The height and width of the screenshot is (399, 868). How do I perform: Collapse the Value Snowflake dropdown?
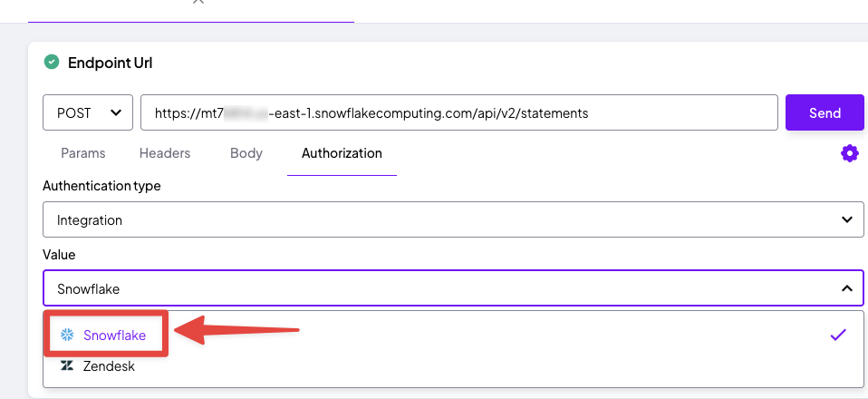click(x=453, y=288)
